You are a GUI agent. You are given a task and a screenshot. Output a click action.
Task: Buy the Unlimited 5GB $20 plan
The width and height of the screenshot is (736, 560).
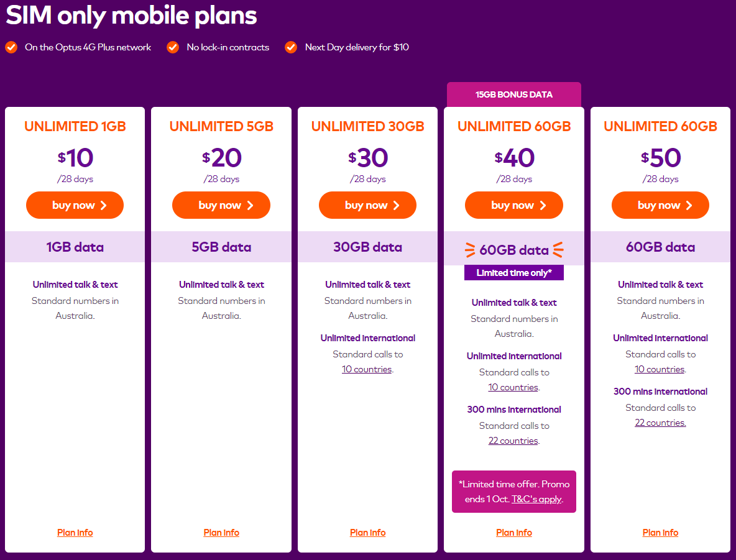tap(221, 205)
